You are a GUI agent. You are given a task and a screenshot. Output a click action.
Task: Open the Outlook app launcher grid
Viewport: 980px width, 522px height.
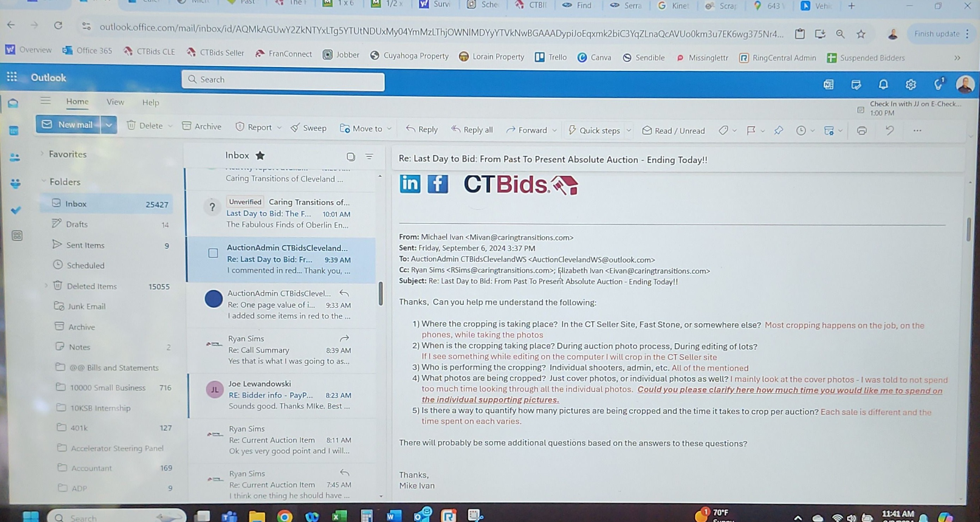(12, 77)
